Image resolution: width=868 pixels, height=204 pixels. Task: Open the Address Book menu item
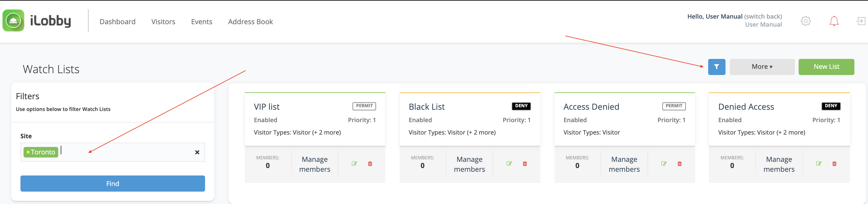click(x=250, y=22)
